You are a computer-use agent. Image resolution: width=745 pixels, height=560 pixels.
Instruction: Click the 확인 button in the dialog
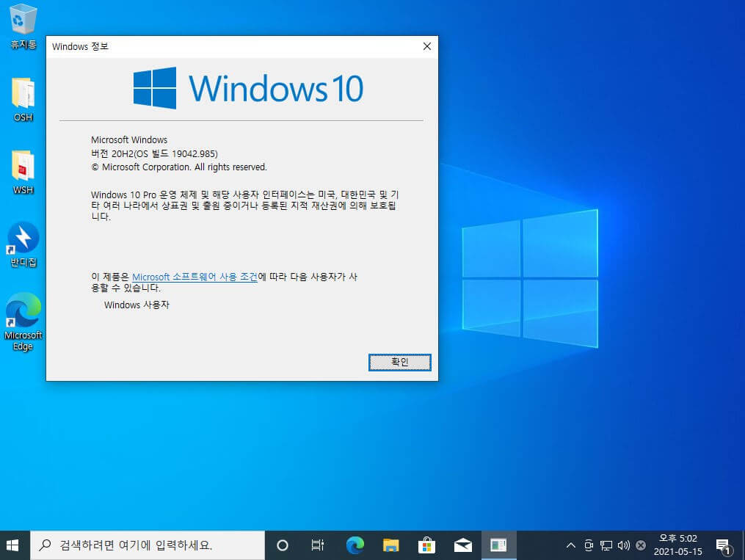[399, 362]
